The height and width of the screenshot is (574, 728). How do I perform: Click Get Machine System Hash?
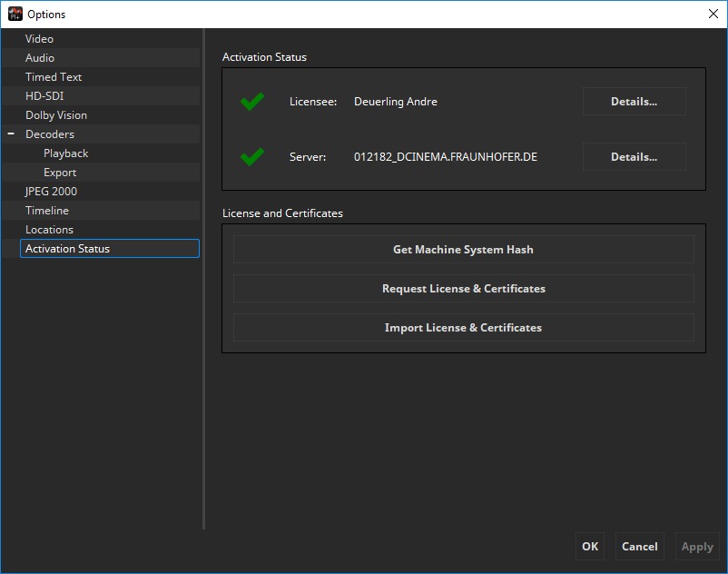463,250
